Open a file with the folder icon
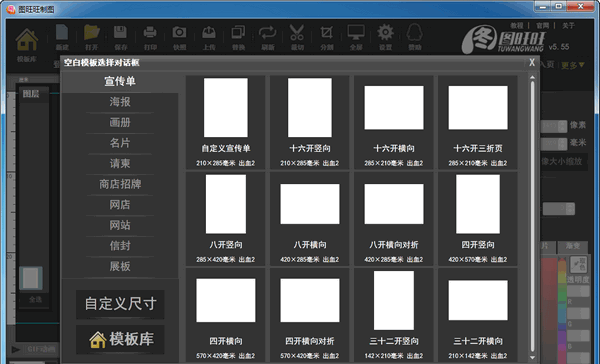 [x=92, y=33]
